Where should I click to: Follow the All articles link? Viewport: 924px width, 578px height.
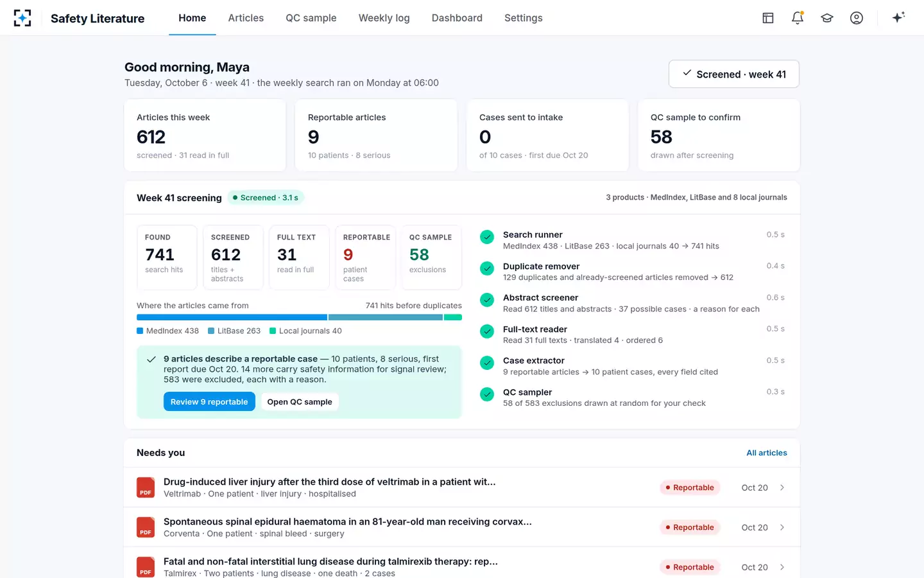(x=767, y=453)
